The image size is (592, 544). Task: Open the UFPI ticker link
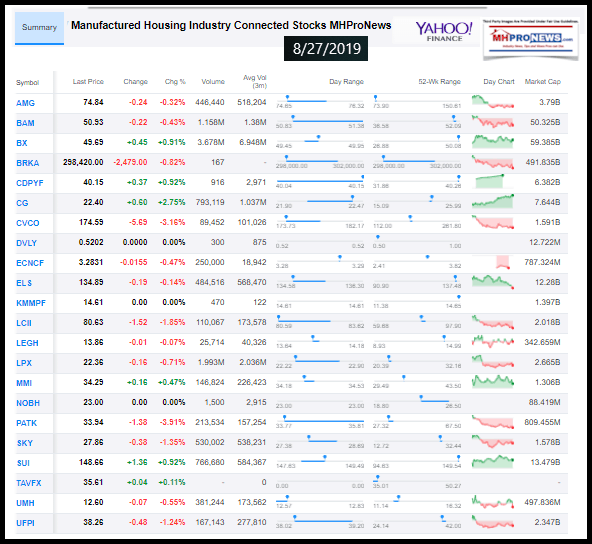(x=25, y=523)
